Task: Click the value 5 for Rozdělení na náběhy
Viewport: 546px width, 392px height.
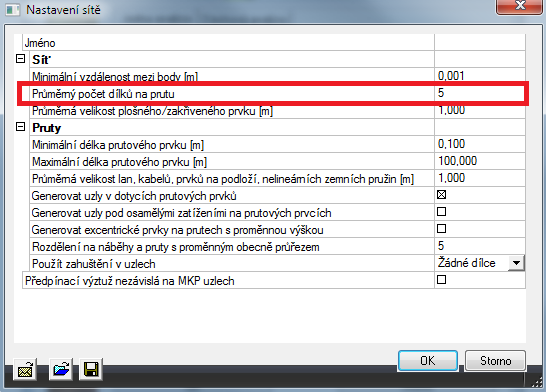Action: point(441,246)
